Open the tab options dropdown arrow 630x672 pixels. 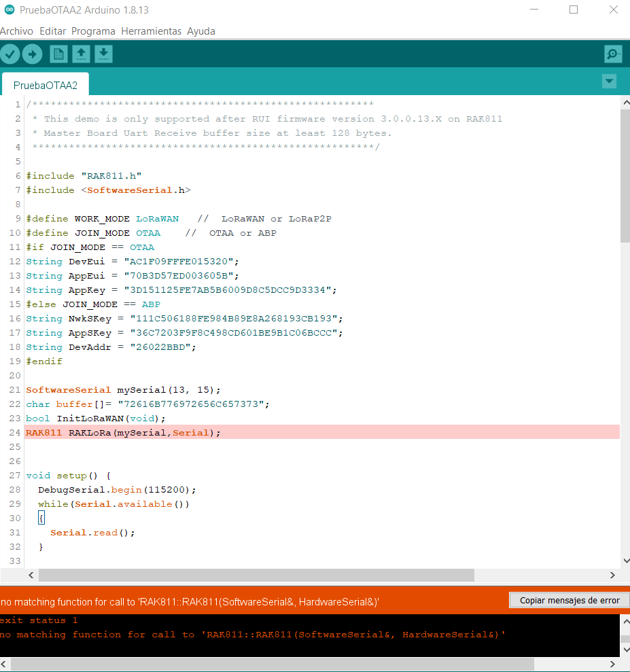point(609,82)
